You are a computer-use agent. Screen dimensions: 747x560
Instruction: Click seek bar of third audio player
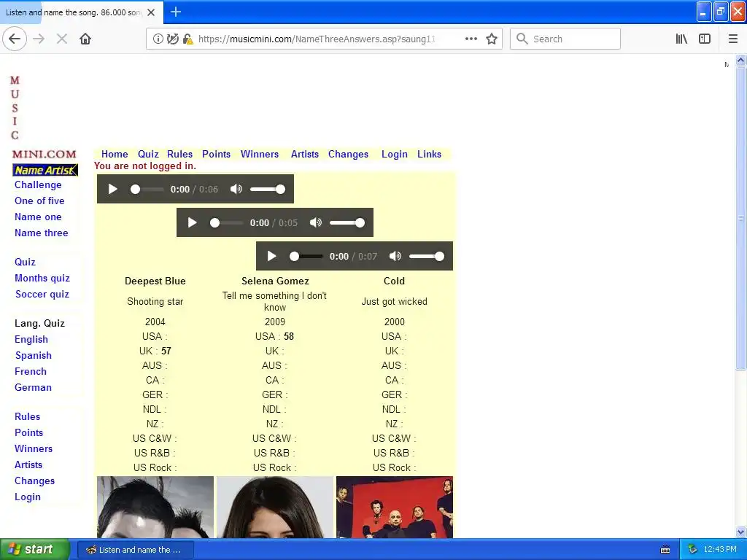point(306,256)
